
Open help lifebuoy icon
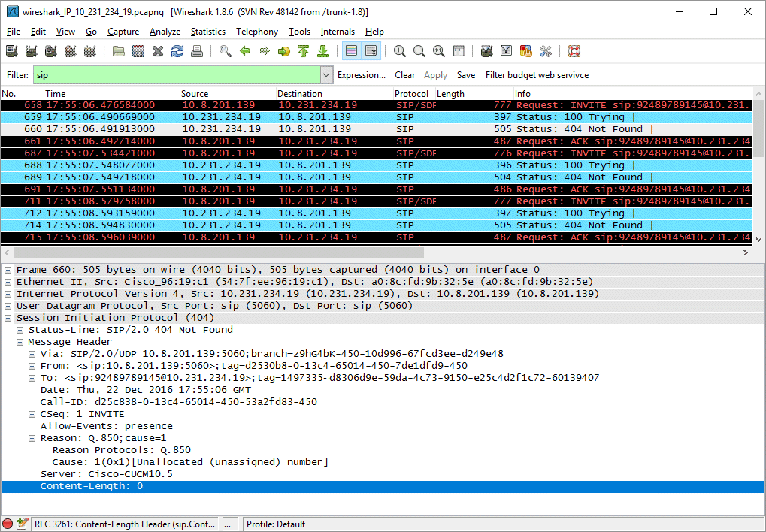(x=574, y=51)
